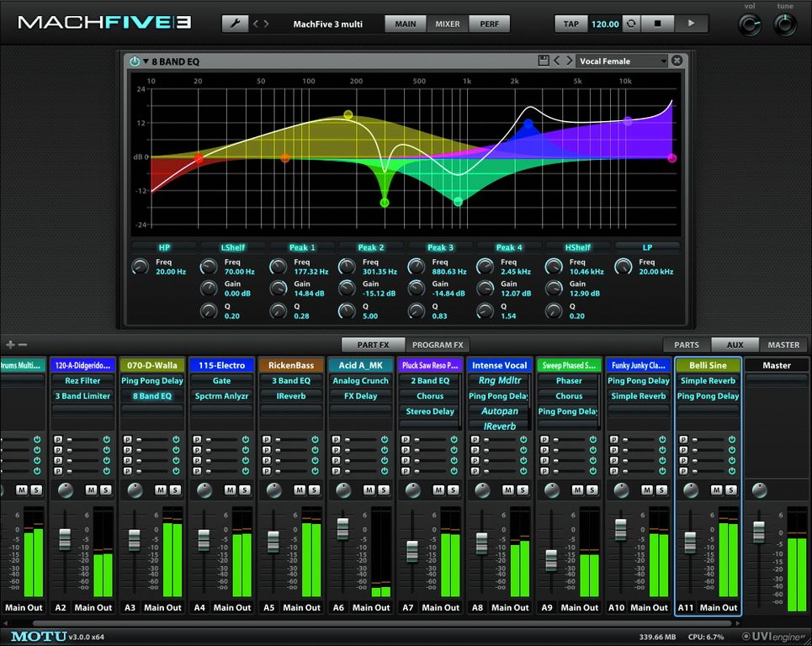The height and width of the screenshot is (646, 812).
Task: Select the yellow Peak 1 EQ node
Action: pyautogui.click(x=348, y=114)
